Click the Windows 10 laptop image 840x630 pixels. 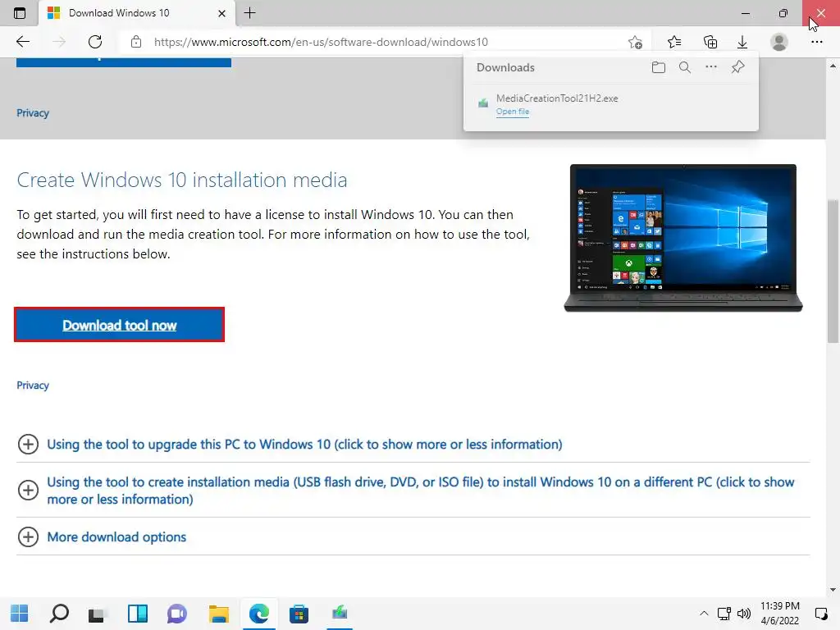pos(683,238)
